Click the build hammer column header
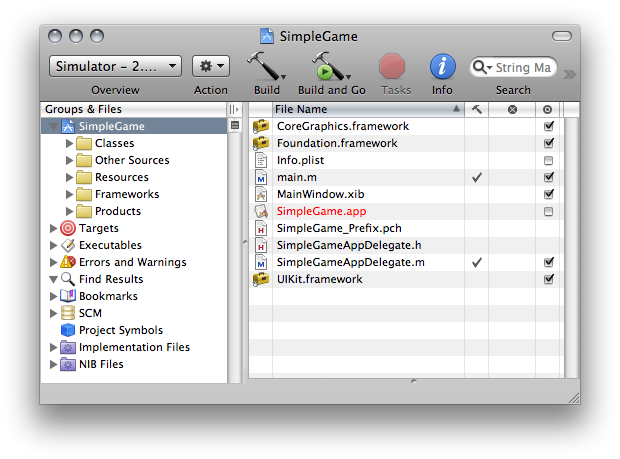 click(x=476, y=109)
